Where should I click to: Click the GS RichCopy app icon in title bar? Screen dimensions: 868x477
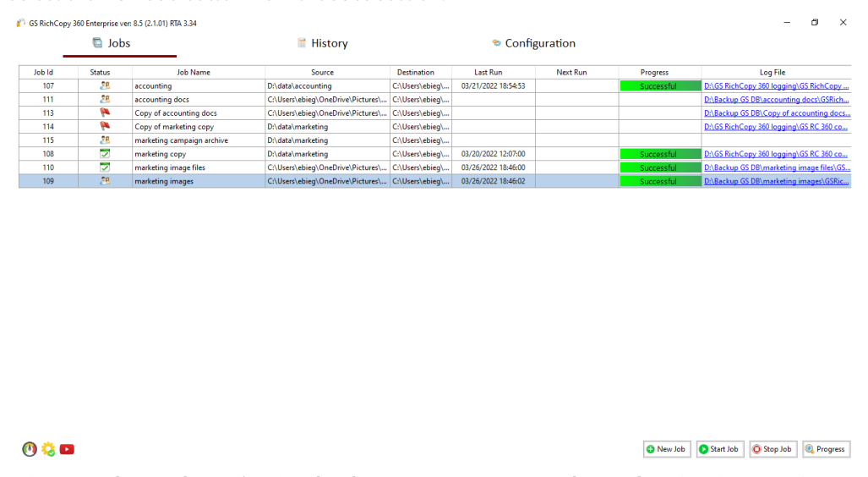(21, 23)
